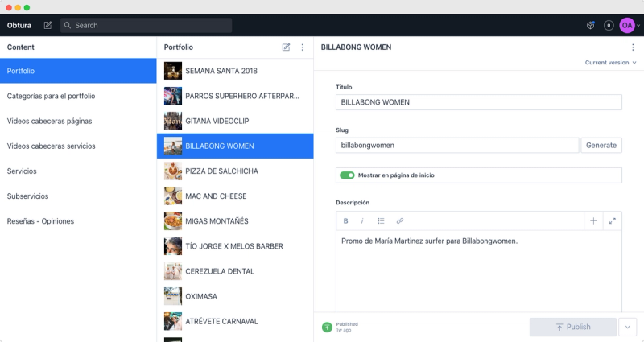The width and height of the screenshot is (644, 342).
Task: Open PARROS SUPERHERO AFTERPAR... document
Action: tap(235, 96)
